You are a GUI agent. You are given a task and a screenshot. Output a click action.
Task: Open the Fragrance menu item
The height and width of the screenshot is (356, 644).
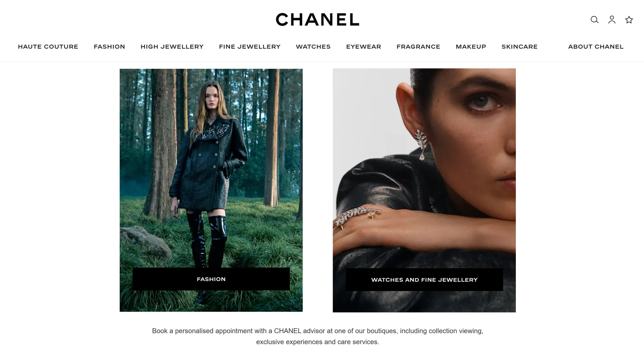[418, 47]
